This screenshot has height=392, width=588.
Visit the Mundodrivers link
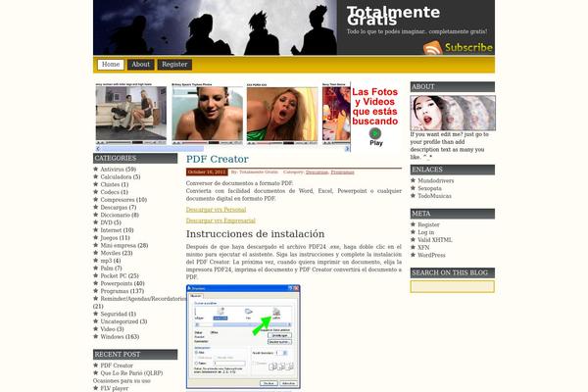(436, 180)
